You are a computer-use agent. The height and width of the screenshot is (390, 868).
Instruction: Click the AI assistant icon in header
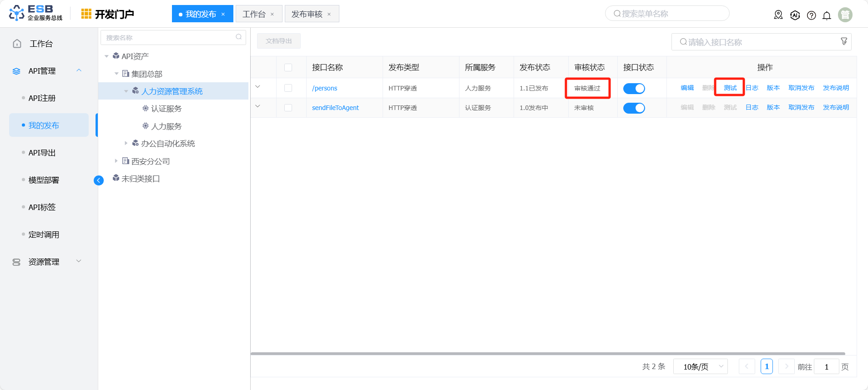(795, 15)
